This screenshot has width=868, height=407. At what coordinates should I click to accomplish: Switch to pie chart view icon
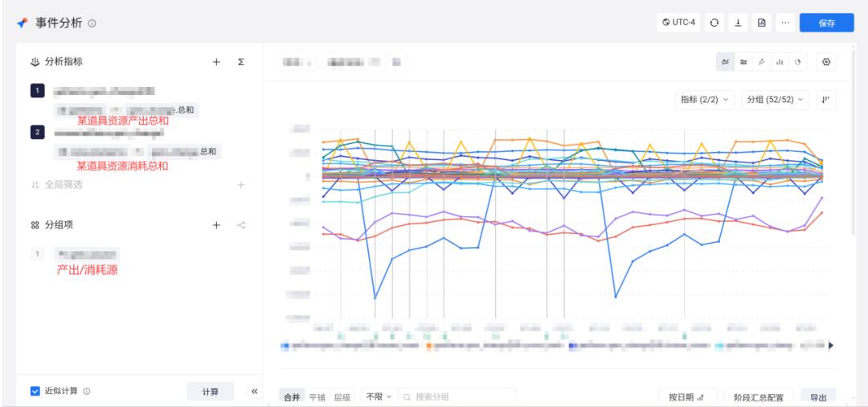click(798, 62)
